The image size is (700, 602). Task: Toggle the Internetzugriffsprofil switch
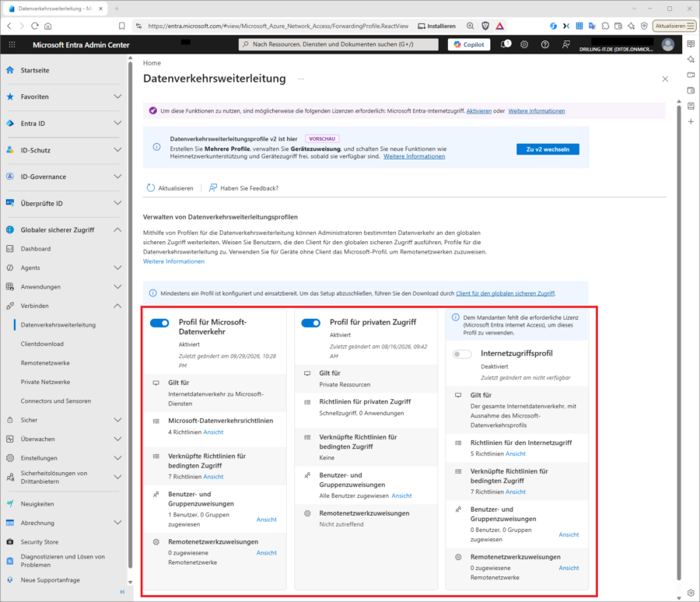coord(462,354)
